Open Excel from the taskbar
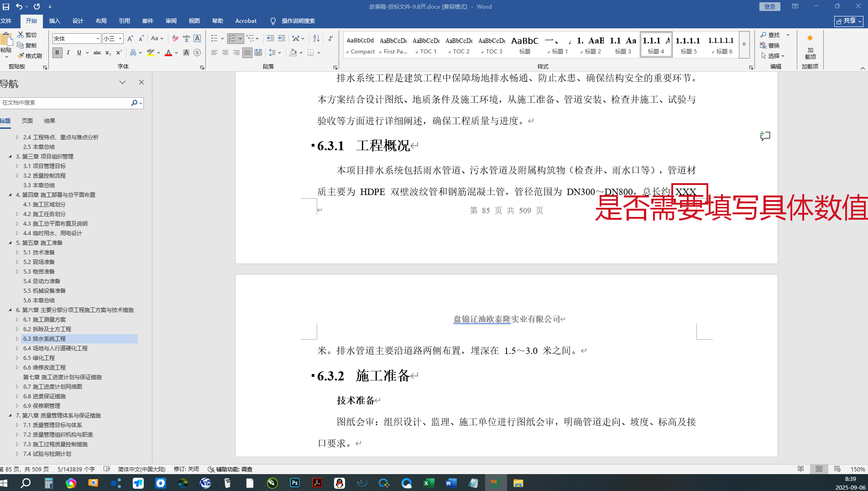The height and width of the screenshot is (491, 868). (x=429, y=483)
